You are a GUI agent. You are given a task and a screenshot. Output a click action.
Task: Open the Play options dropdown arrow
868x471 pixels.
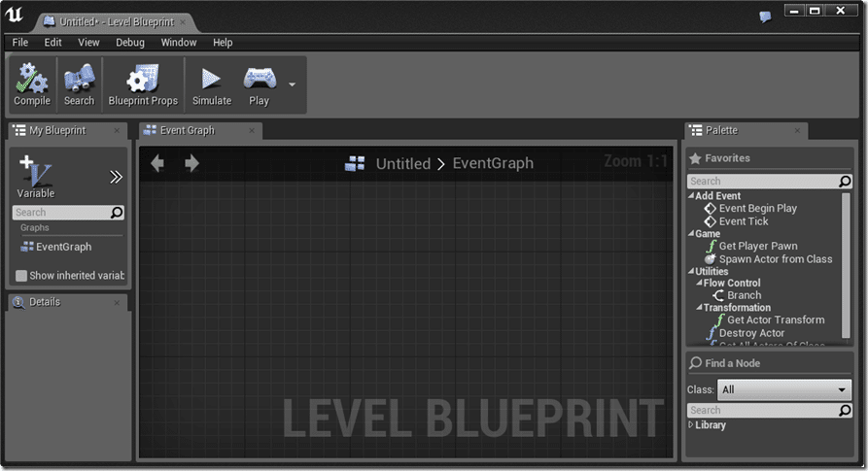[292, 84]
